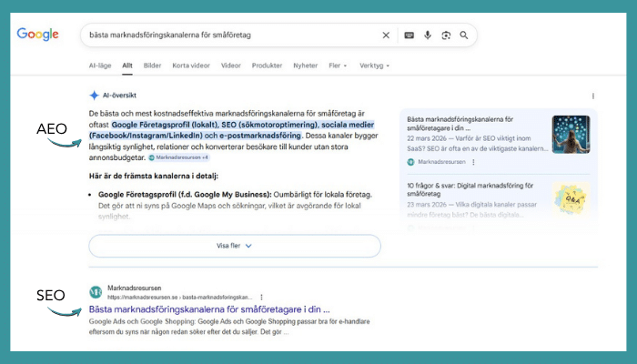
Task: Click the Google logo
Action: tap(38, 35)
